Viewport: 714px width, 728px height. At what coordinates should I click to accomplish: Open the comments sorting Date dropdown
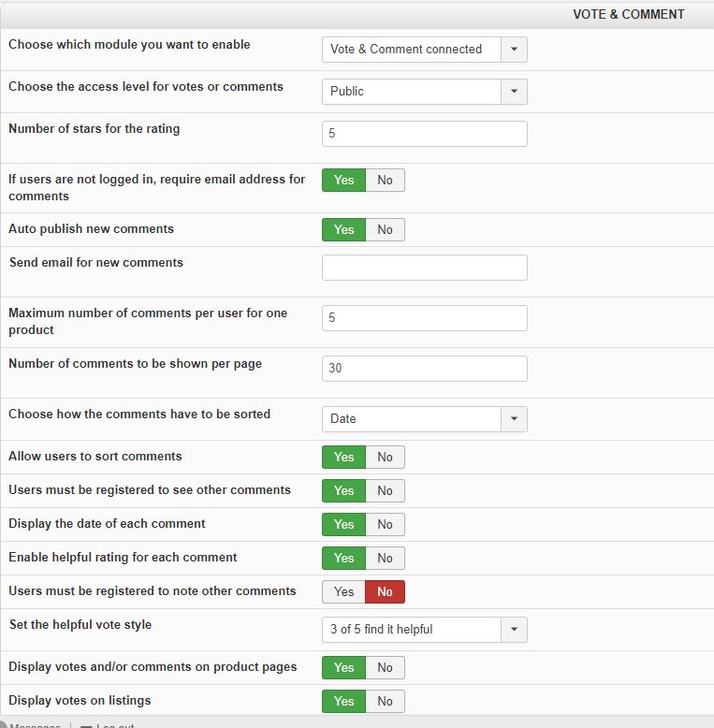point(424,419)
